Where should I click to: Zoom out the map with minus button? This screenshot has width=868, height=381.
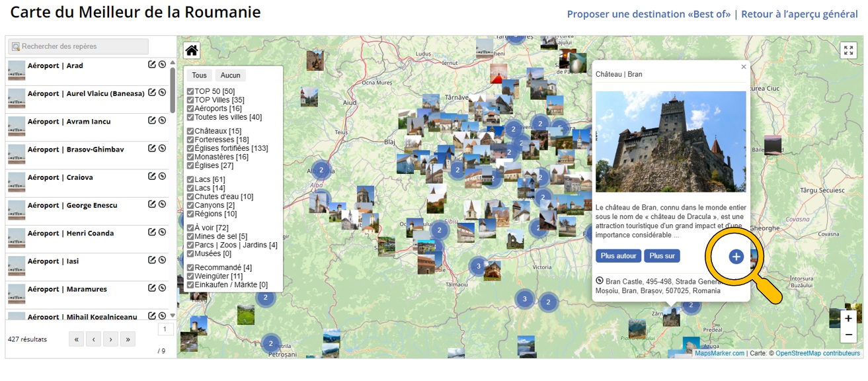click(848, 335)
